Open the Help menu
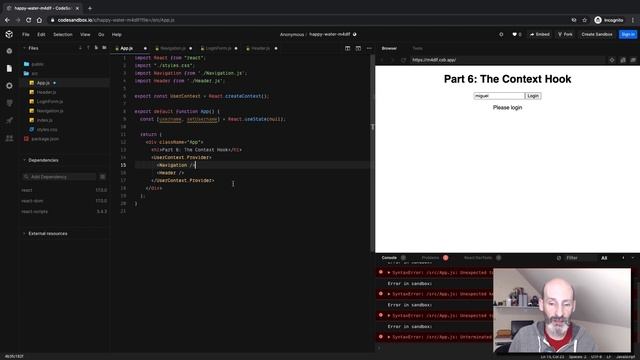Viewport: 640px width, 360px height. [117, 35]
